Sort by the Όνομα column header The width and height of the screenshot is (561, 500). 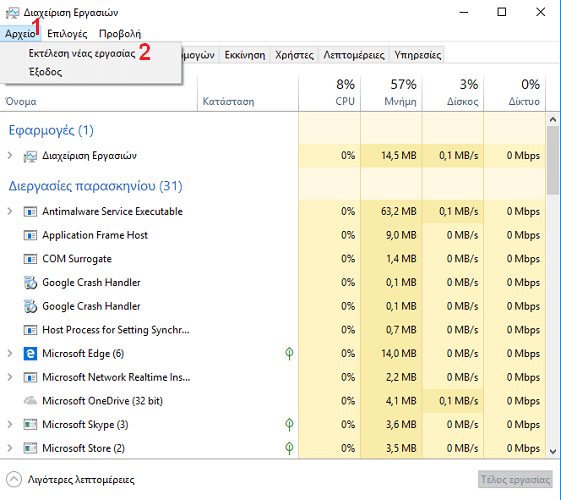pyautogui.click(x=21, y=102)
